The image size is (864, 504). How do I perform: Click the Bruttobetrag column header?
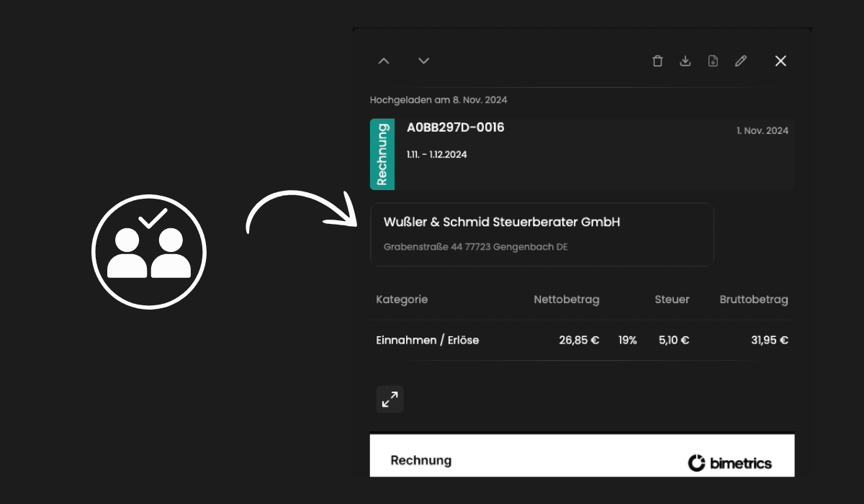[753, 300]
